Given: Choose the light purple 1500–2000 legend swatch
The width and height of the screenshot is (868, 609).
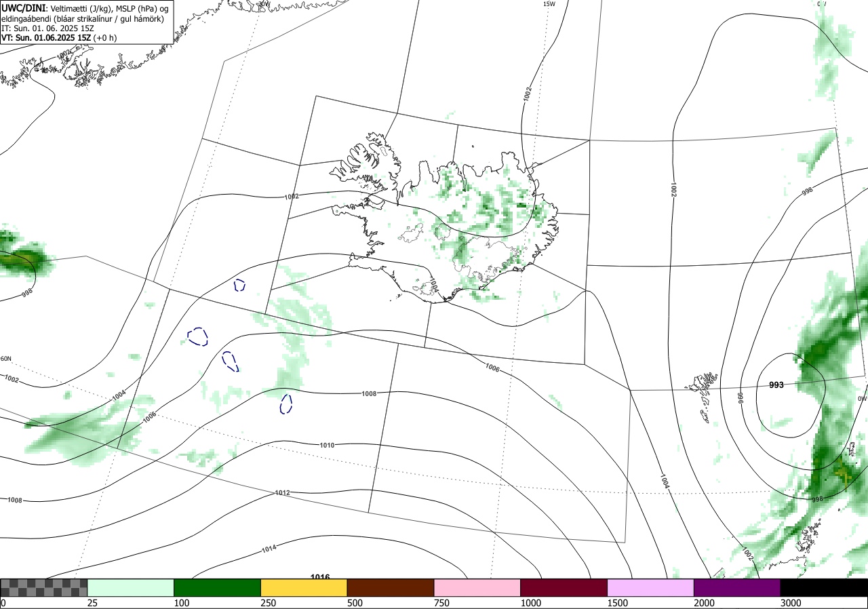Looking at the screenshot, I should [651, 588].
